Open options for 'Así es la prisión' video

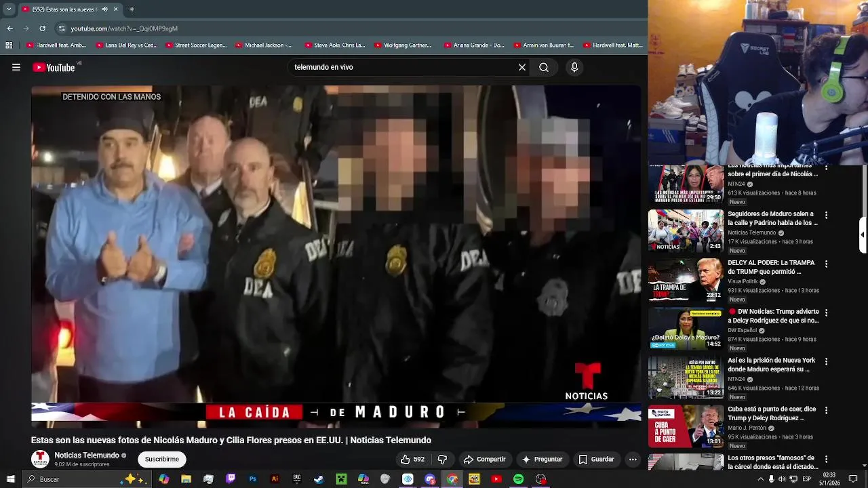click(826, 362)
